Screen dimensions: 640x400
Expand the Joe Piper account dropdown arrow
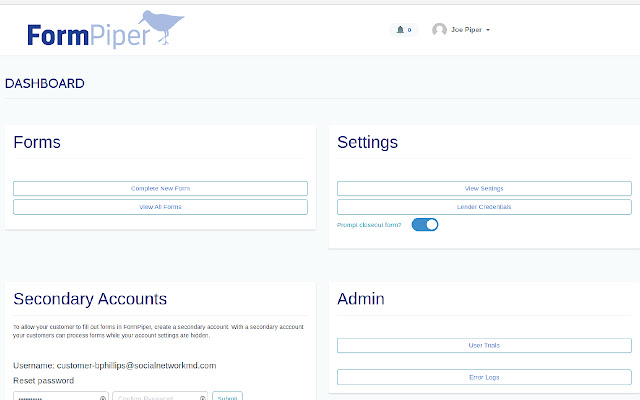coord(488,30)
